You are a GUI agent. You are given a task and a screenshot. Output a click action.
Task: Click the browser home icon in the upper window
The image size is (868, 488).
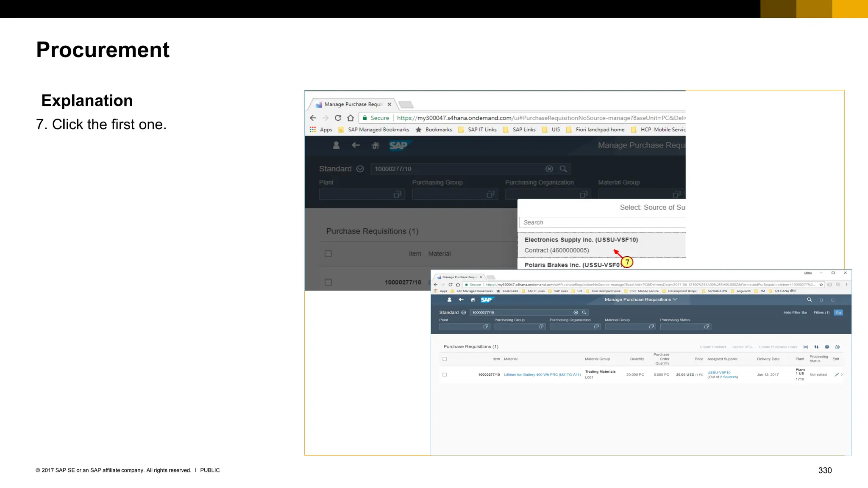tap(351, 118)
